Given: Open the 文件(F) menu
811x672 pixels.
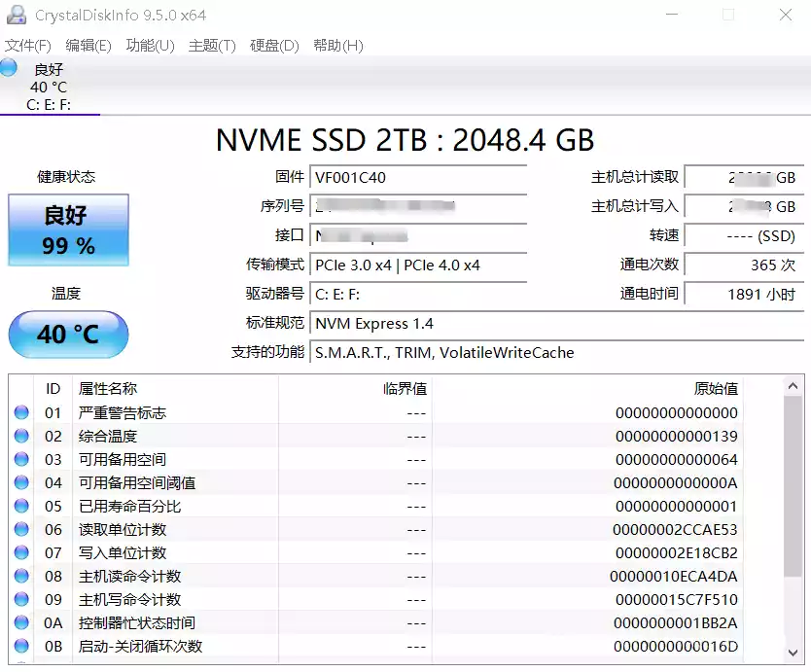Looking at the screenshot, I should click(28, 46).
